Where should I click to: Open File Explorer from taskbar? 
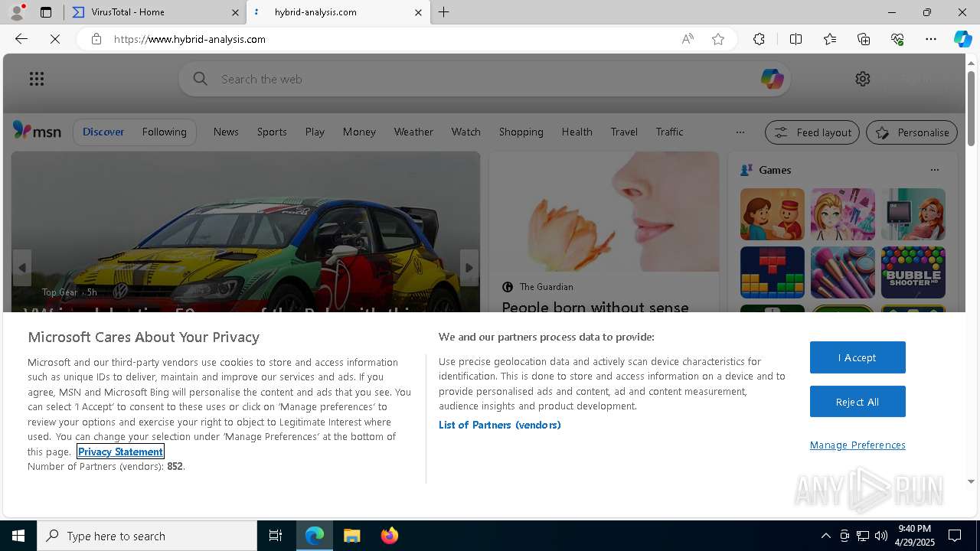(352, 536)
